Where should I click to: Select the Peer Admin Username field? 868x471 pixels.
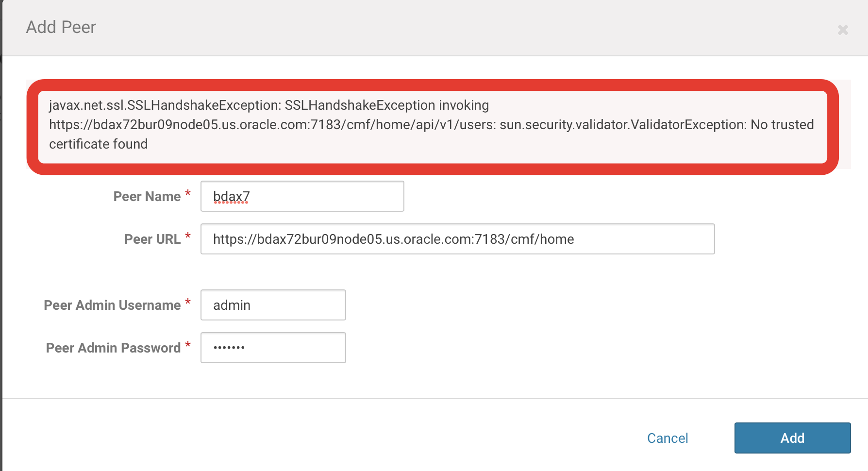click(273, 305)
